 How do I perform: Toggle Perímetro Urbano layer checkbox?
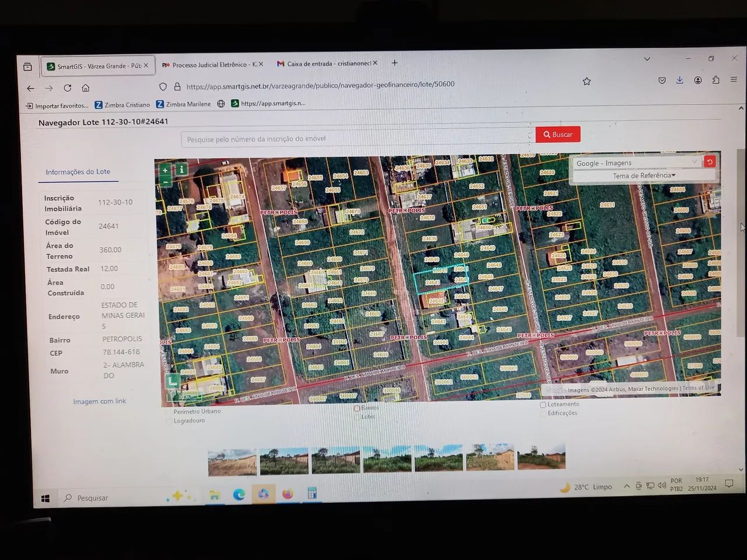pos(169,412)
